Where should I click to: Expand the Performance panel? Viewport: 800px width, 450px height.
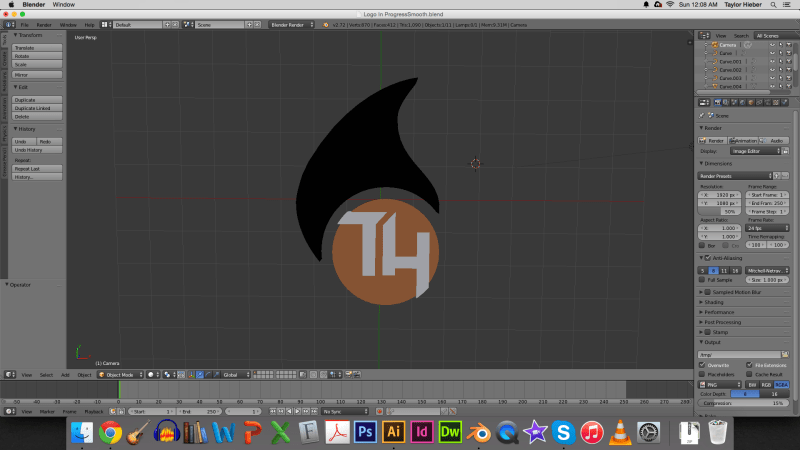click(719, 312)
